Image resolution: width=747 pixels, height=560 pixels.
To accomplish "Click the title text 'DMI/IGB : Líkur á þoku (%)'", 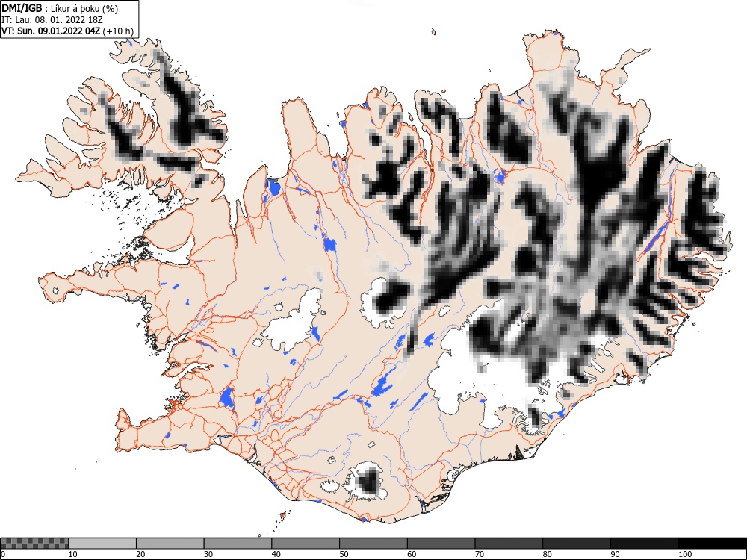I will coord(60,8).
